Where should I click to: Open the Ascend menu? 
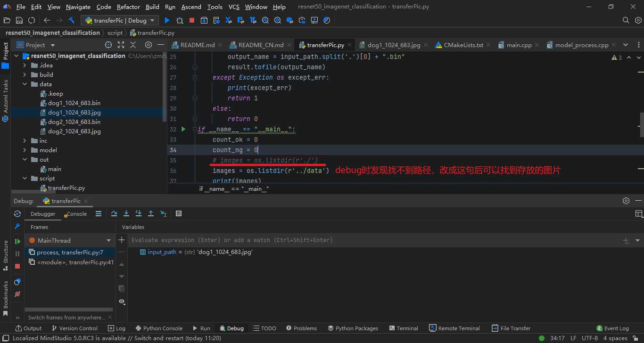coord(191,7)
